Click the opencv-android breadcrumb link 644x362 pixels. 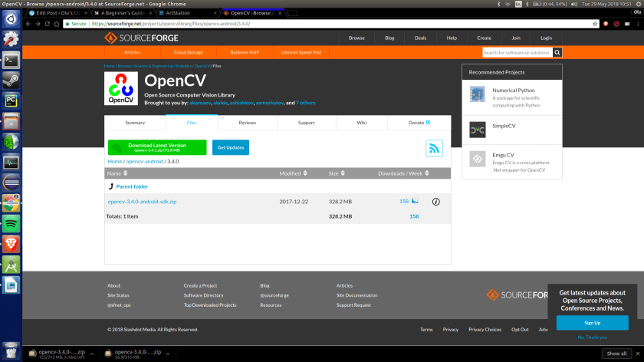pos(145,162)
